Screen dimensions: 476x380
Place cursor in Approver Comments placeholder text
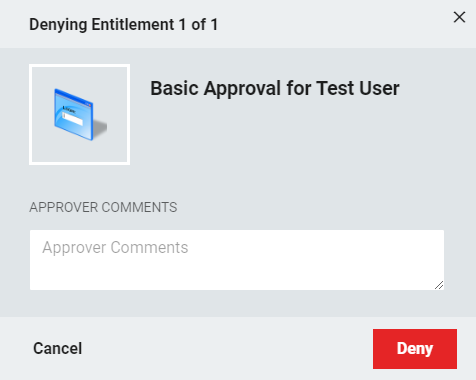point(115,248)
